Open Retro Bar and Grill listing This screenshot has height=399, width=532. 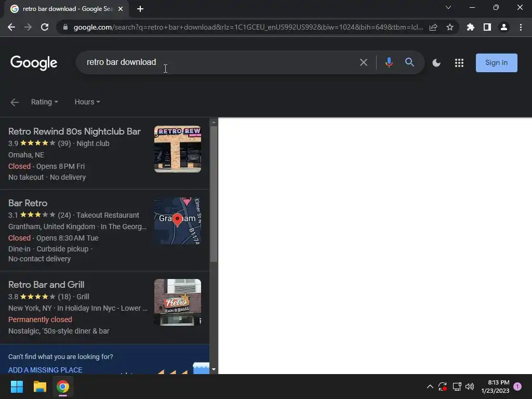46,285
